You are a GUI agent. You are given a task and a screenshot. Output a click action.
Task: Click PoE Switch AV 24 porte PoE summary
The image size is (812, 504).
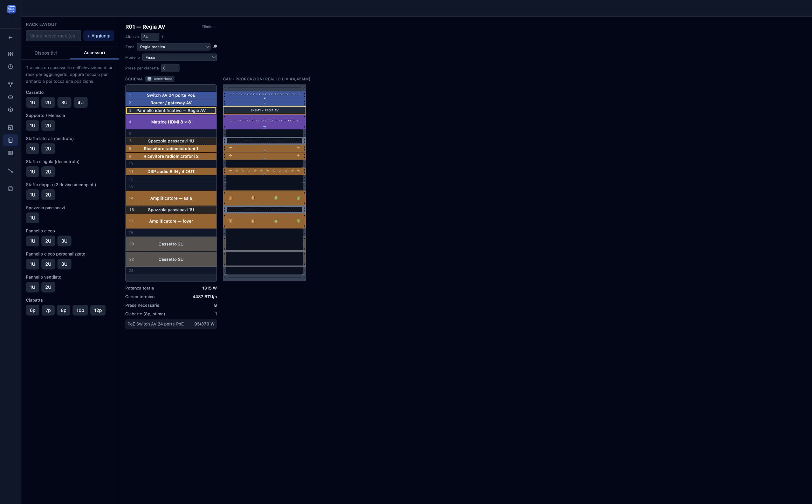[x=171, y=324]
